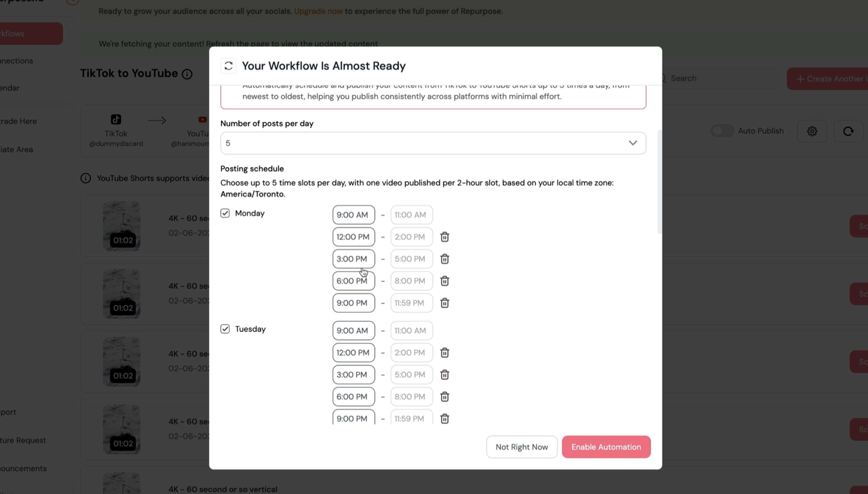Open the Number of posts per day dropdown

point(433,143)
